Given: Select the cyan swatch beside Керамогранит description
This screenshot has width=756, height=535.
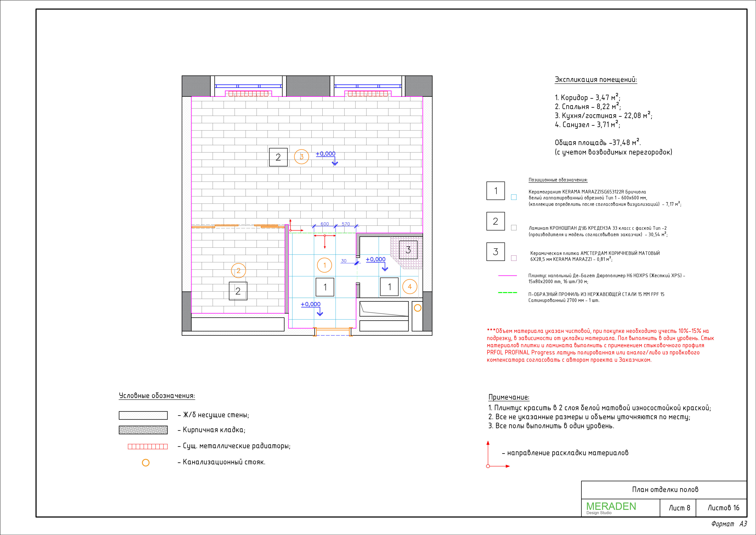Looking at the screenshot, I should [514, 197].
